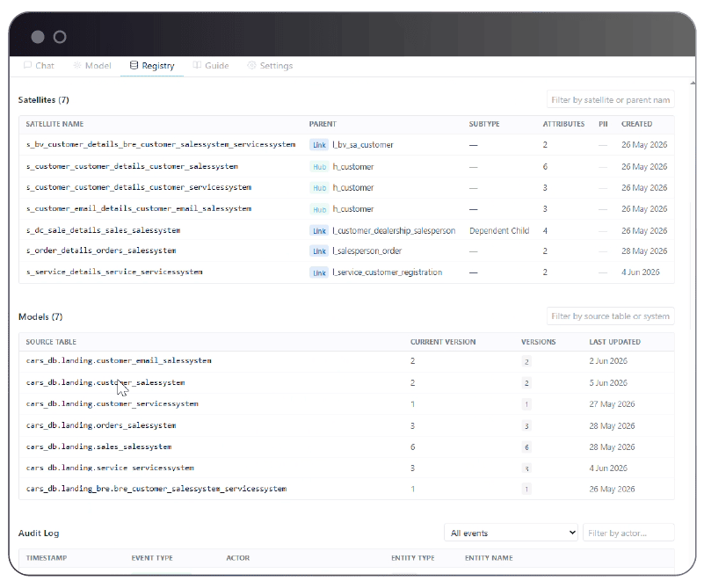The height and width of the screenshot is (588, 704).
Task: Click versions badge 6 for sales_salessystem
Action: coord(526,447)
